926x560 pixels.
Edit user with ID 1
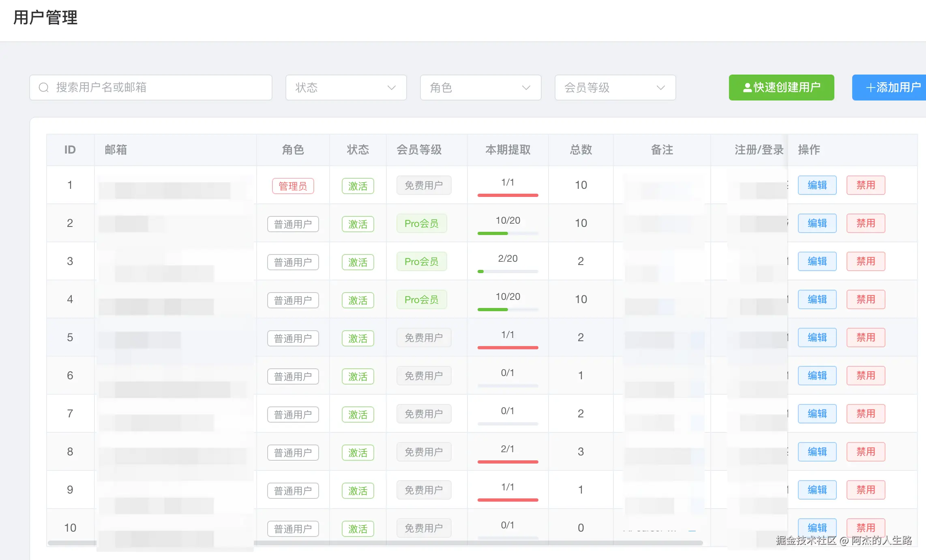pos(817,185)
